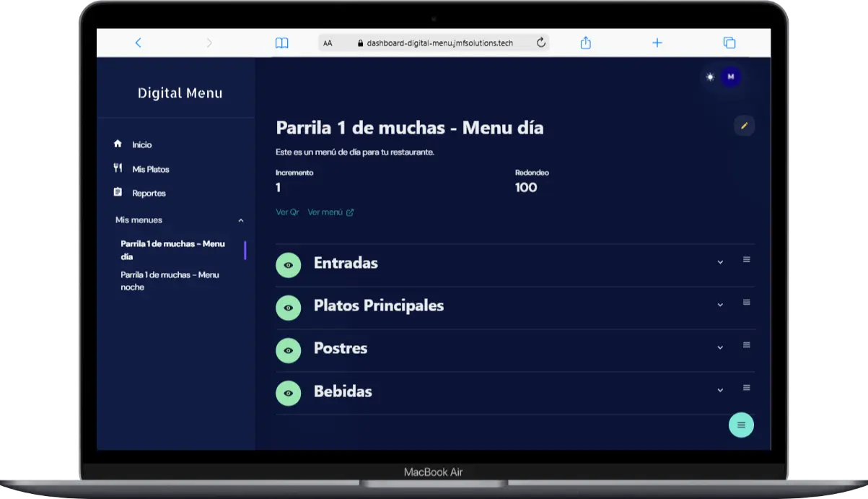The height and width of the screenshot is (499, 868).
Task: Hide the Platos Principales category
Action: pos(288,308)
